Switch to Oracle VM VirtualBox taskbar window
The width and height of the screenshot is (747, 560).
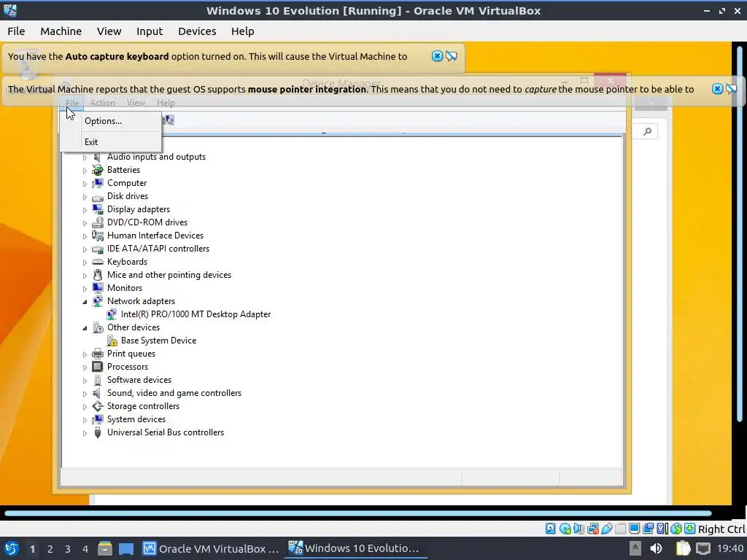211,548
